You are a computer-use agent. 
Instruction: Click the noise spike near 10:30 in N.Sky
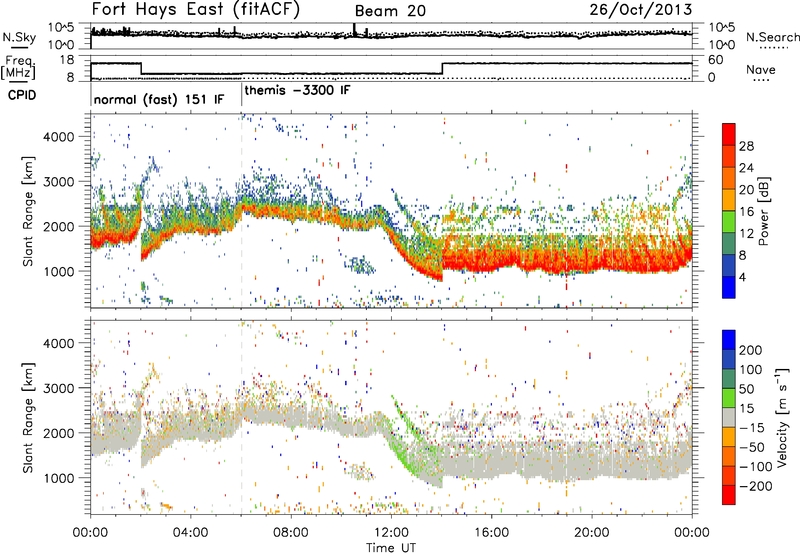[354, 29]
